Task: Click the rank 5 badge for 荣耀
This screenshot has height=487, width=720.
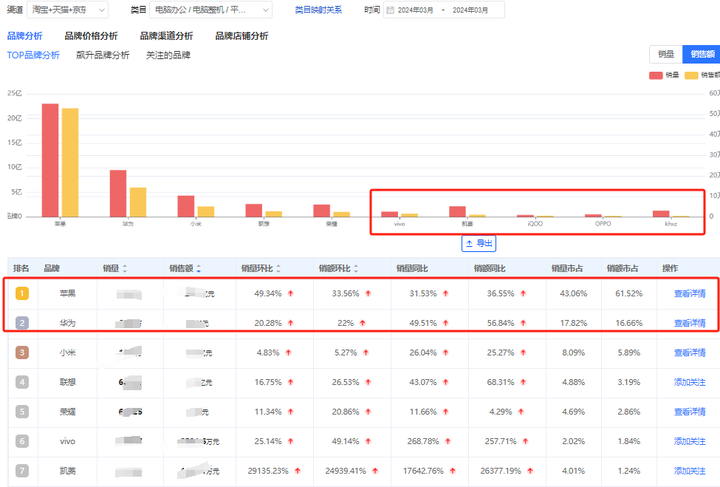Action: tap(22, 412)
